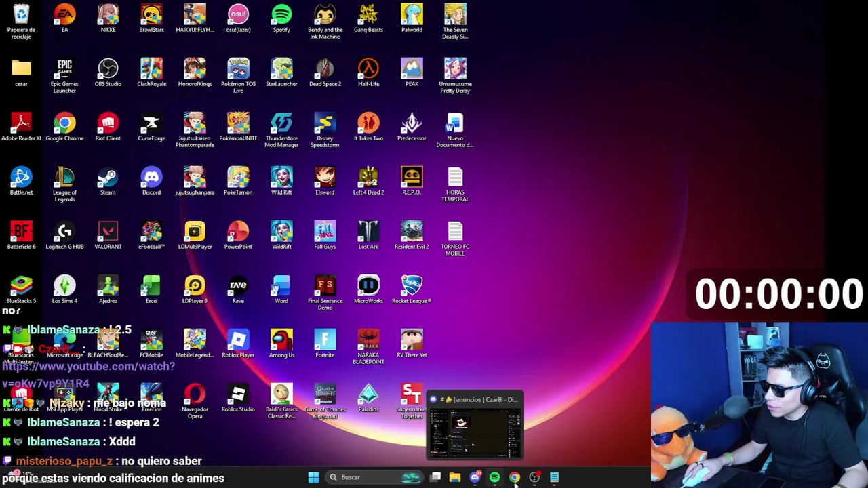Launch the Spotify desktop shortcut
Image resolution: width=868 pixels, height=488 pixels.
[281, 18]
